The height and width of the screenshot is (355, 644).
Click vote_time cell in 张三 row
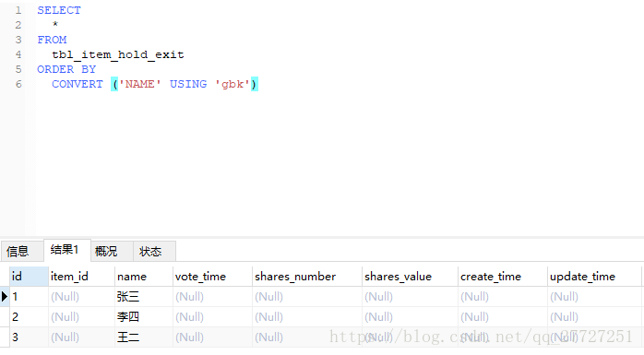(212, 296)
